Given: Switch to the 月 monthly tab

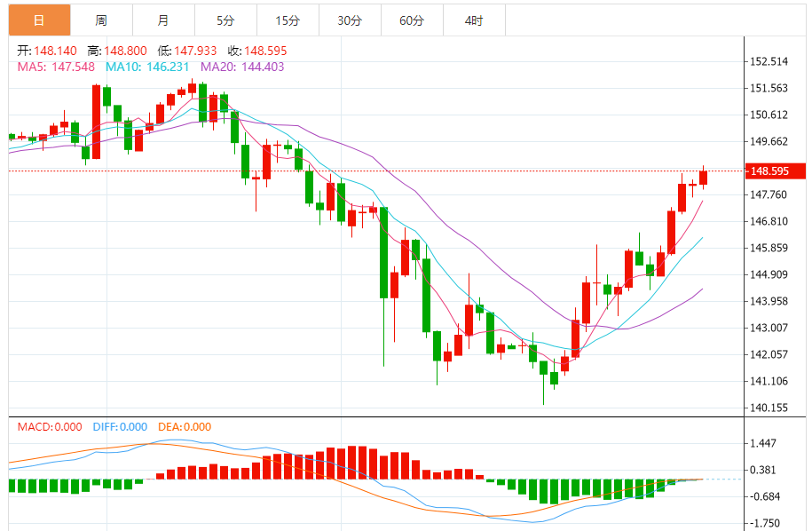Looking at the screenshot, I should (163, 20).
